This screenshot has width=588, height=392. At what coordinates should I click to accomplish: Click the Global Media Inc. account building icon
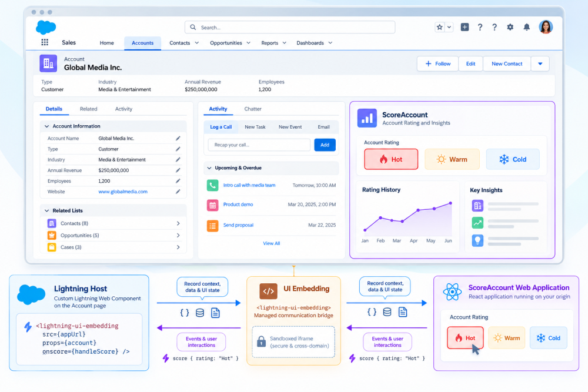point(48,63)
